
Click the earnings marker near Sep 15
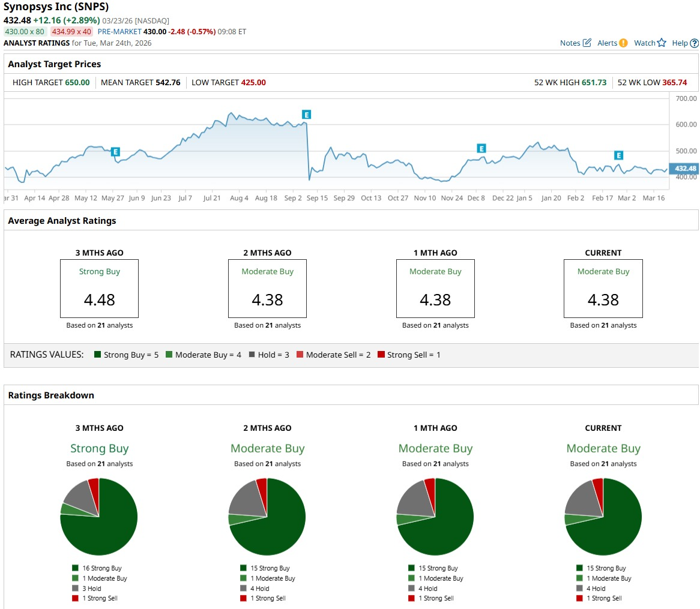coord(306,115)
